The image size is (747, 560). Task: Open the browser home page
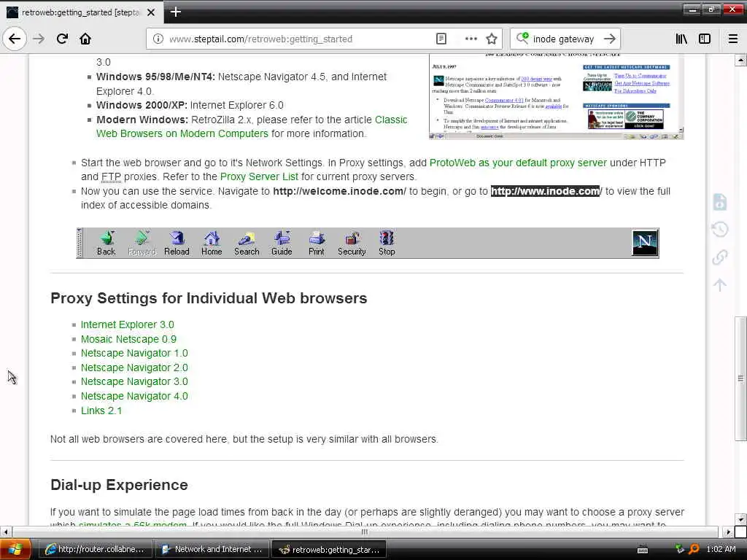click(x=85, y=39)
